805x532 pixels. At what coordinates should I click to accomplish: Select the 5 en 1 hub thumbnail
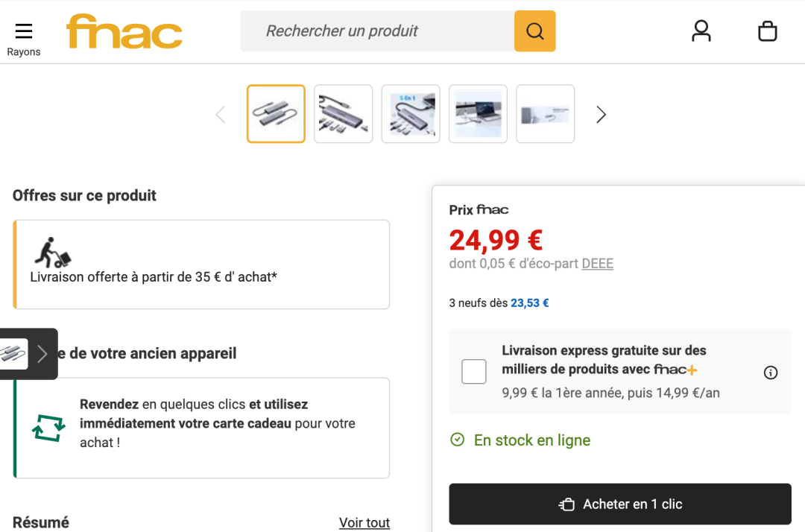point(411,114)
